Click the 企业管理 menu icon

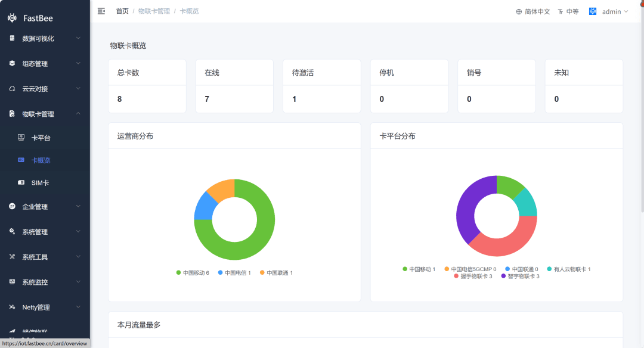pyautogui.click(x=13, y=206)
